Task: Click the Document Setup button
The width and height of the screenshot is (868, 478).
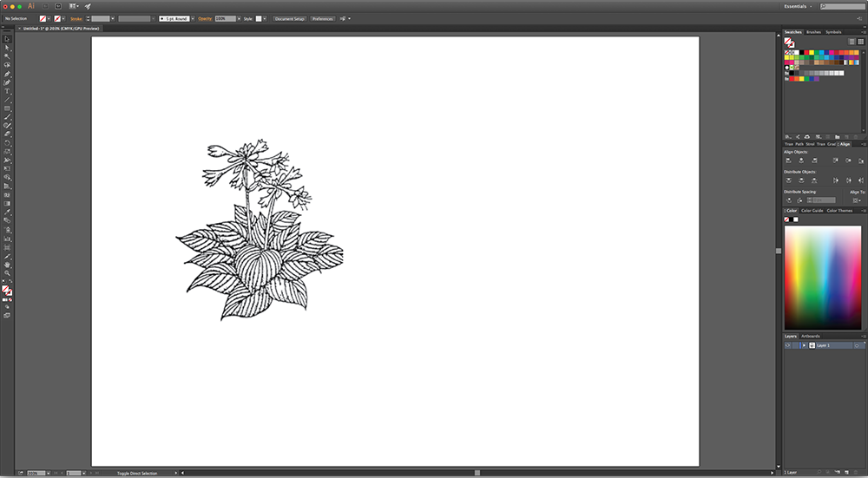Action: pos(289,18)
